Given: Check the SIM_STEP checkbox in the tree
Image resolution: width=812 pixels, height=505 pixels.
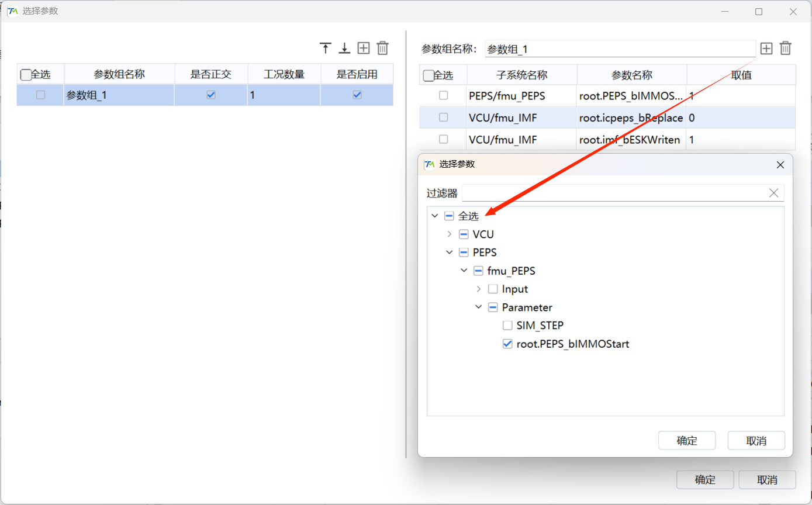Looking at the screenshot, I should (507, 326).
